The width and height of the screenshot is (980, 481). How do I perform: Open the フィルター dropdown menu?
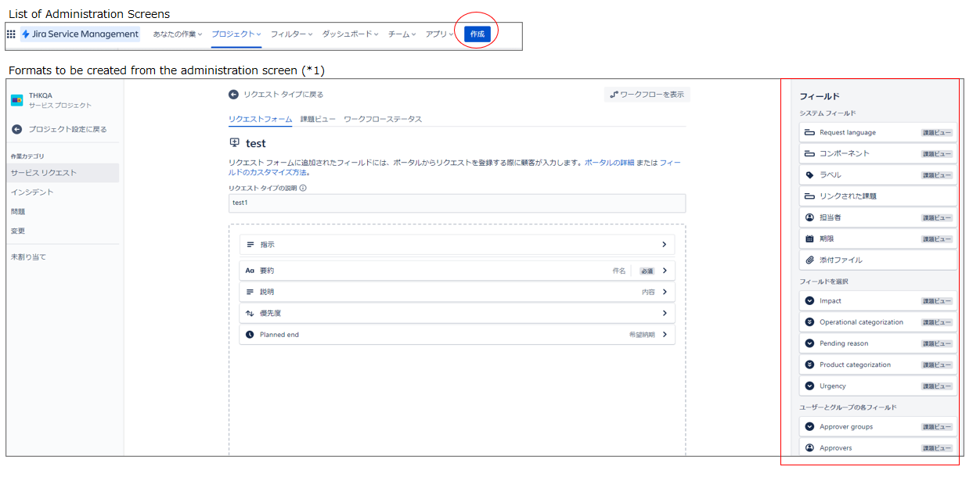tap(292, 34)
